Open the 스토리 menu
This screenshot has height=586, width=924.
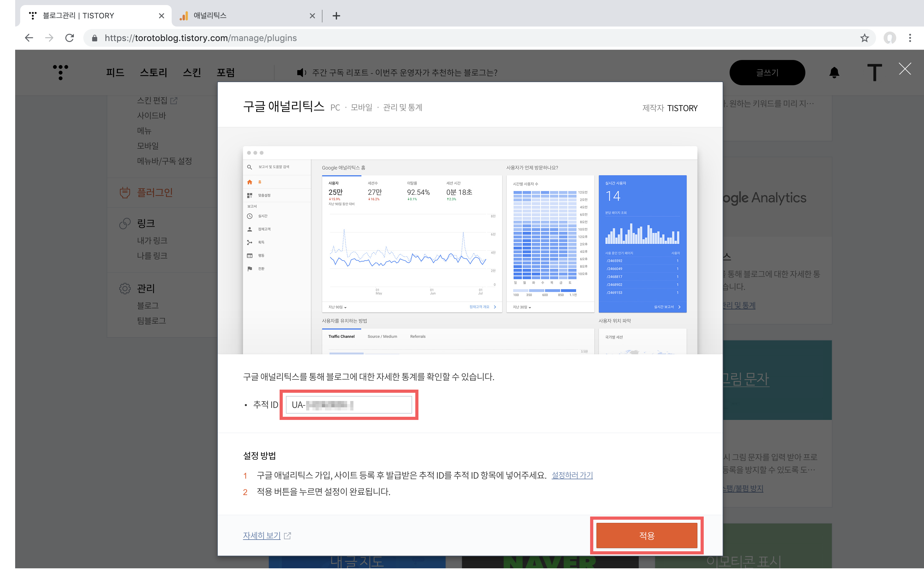(153, 72)
